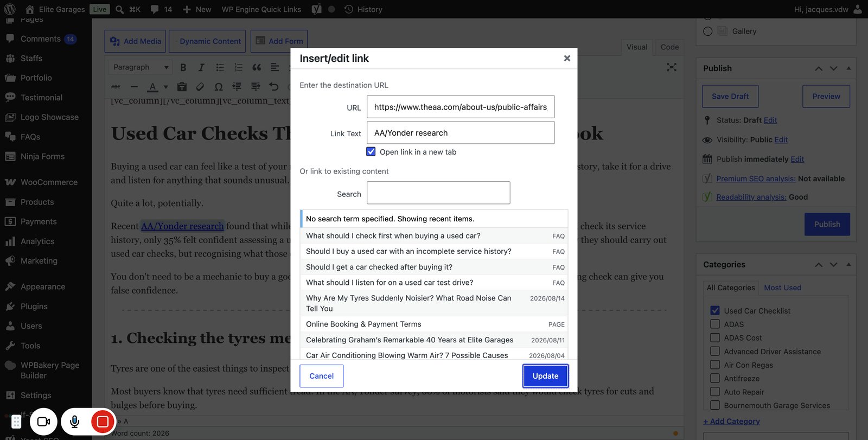Click the red stop recording button
The width and height of the screenshot is (868, 440).
coord(103,422)
